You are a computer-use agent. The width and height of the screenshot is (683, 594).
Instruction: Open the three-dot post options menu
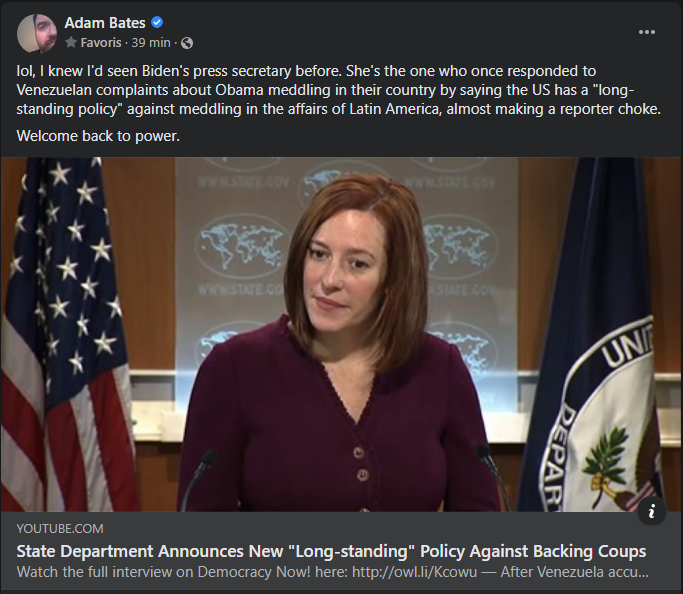coord(647,32)
